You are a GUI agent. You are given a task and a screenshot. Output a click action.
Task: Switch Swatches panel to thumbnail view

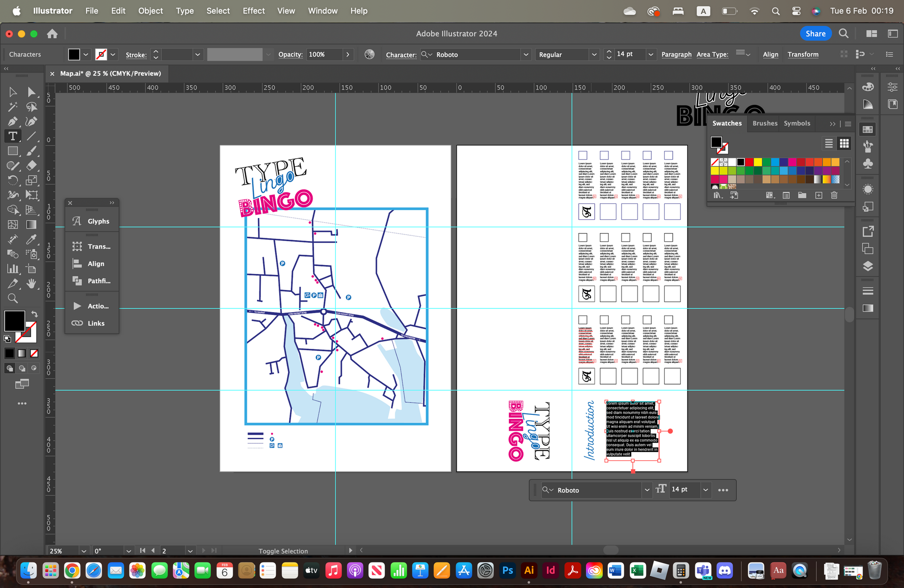(844, 143)
